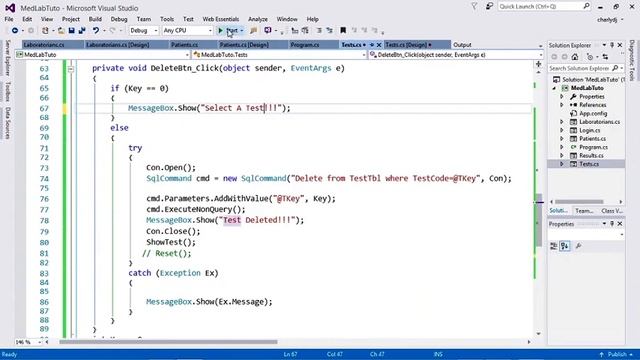Viewport: 640px width, 360px height.
Task: Click the Undo icon in the toolbar
Action: [x=96, y=31]
